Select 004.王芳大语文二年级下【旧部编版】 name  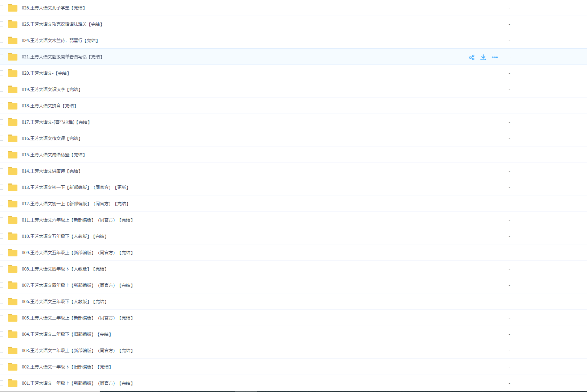click(66, 334)
